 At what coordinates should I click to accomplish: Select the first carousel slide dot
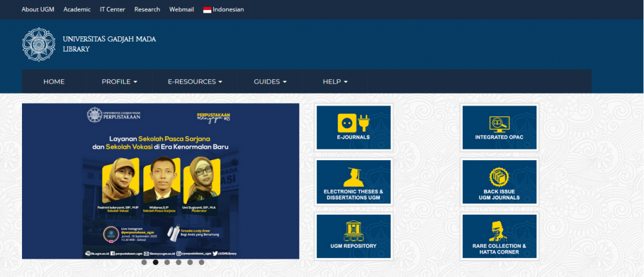(x=144, y=262)
